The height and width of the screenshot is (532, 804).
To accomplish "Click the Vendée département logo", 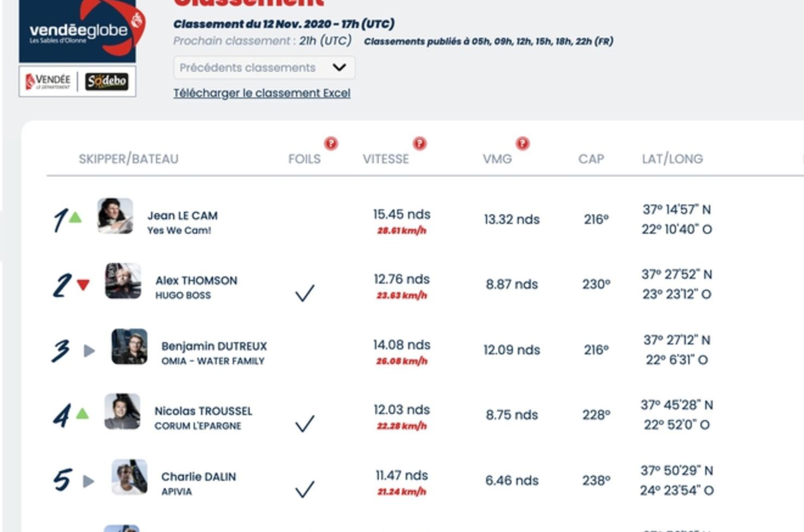I will click(x=48, y=81).
